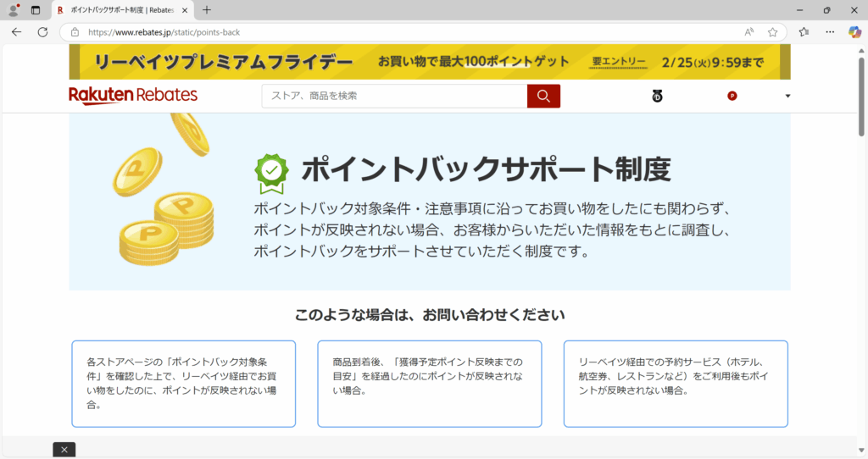Open the browser profile icon
This screenshot has height=459, width=868.
[14, 10]
